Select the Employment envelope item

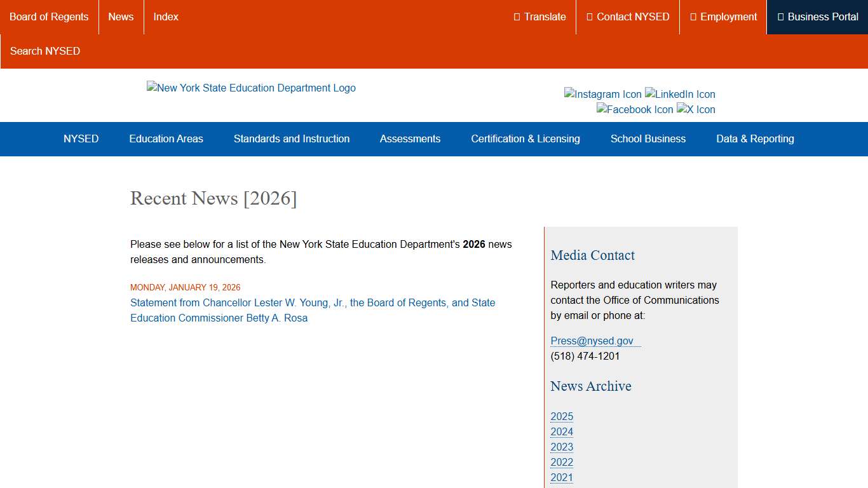coord(724,17)
